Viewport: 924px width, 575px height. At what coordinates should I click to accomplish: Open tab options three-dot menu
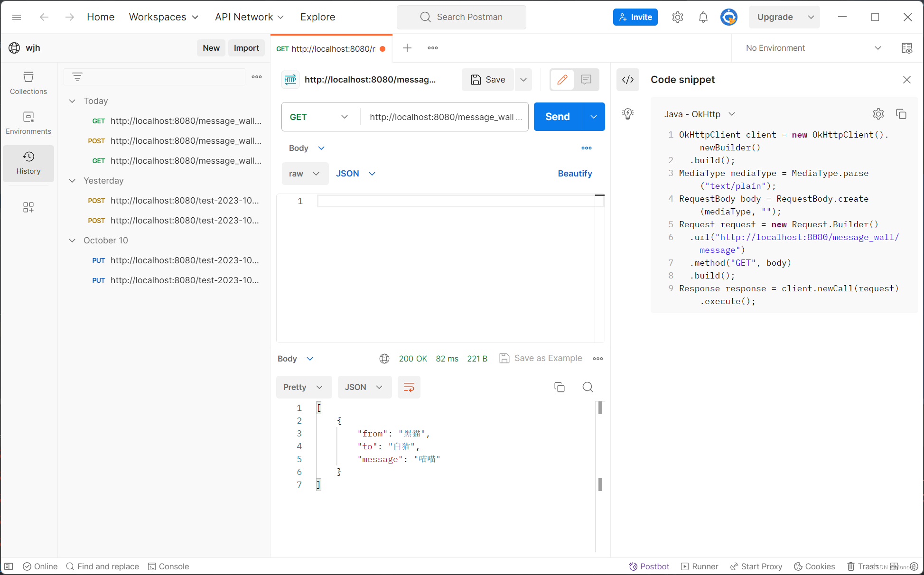[x=433, y=48]
